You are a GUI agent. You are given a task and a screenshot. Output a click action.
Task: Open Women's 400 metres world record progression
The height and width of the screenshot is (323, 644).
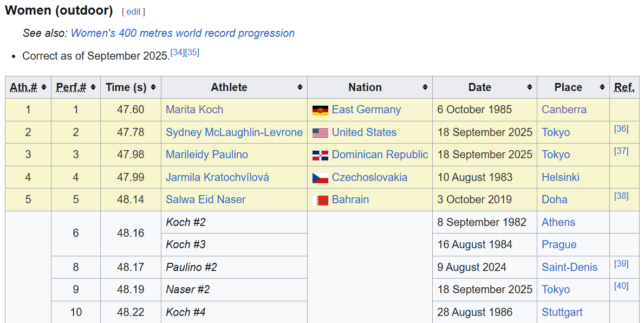click(x=183, y=33)
